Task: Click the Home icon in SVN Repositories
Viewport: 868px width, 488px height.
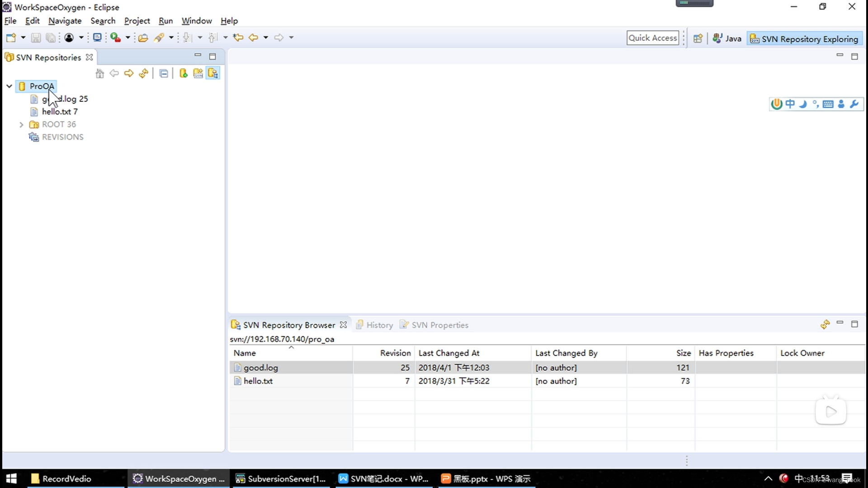Action: (100, 73)
